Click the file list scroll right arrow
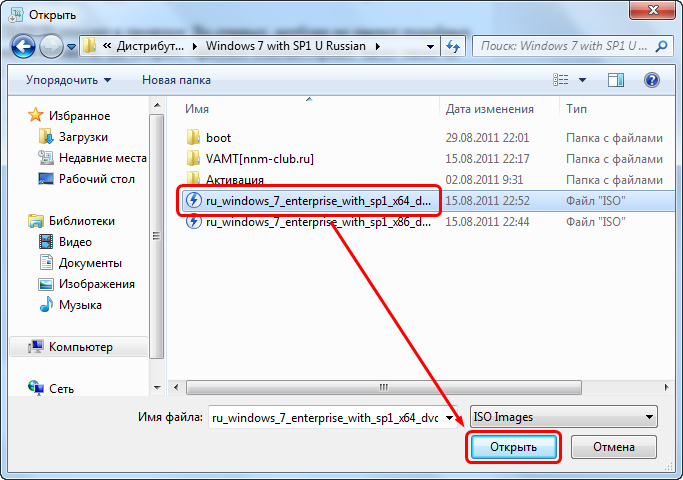This screenshot has height=480, width=683. pos(666,387)
